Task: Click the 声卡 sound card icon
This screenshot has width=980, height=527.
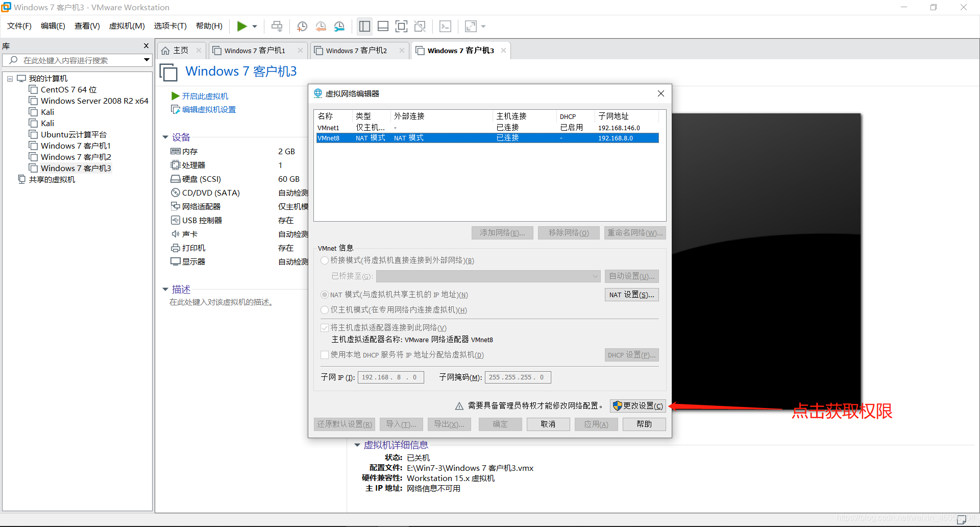Action: 176,234
